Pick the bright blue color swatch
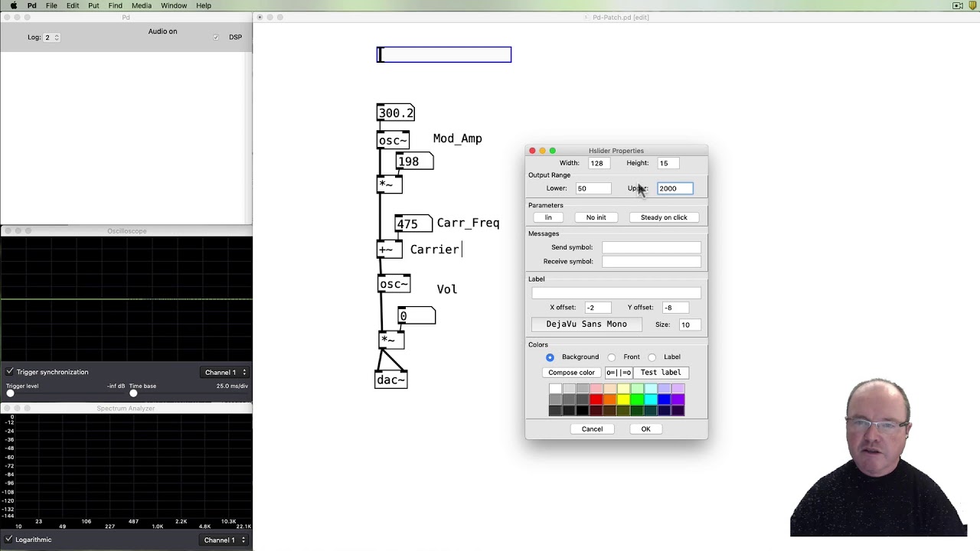Viewport: 980px width, 551px height. coord(665,399)
